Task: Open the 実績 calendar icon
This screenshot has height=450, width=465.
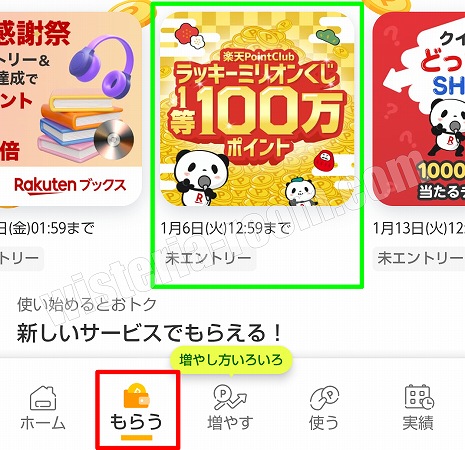Action: point(419,397)
